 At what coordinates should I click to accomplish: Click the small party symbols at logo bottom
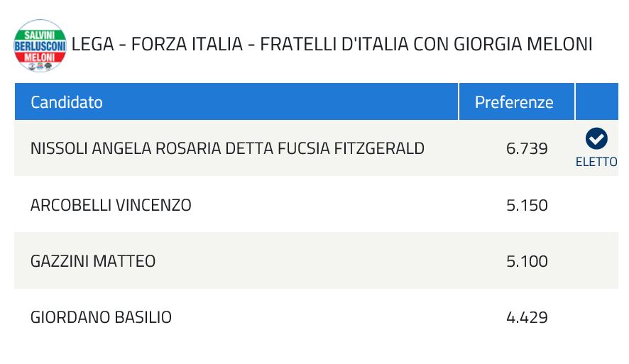(40, 66)
